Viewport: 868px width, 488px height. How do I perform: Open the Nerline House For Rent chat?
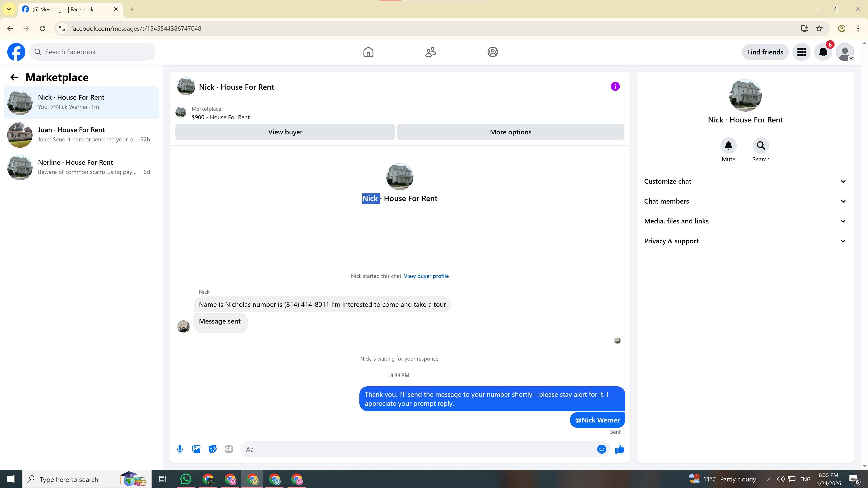pyautogui.click(x=81, y=167)
